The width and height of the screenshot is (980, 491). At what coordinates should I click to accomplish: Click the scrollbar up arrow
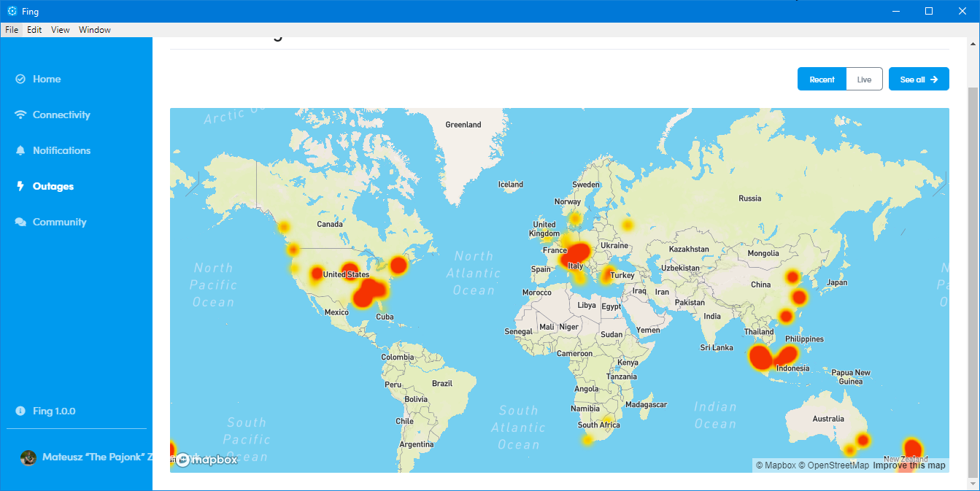(973, 43)
